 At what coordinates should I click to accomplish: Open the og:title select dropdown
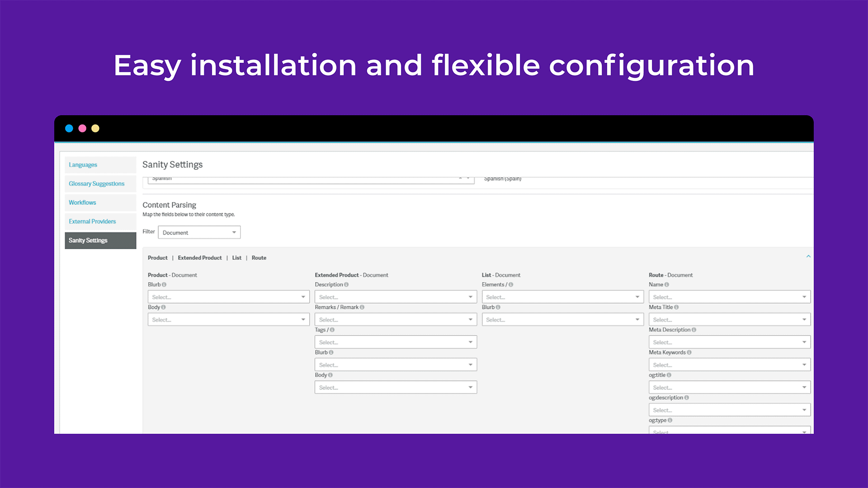click(x=730, y=387)
